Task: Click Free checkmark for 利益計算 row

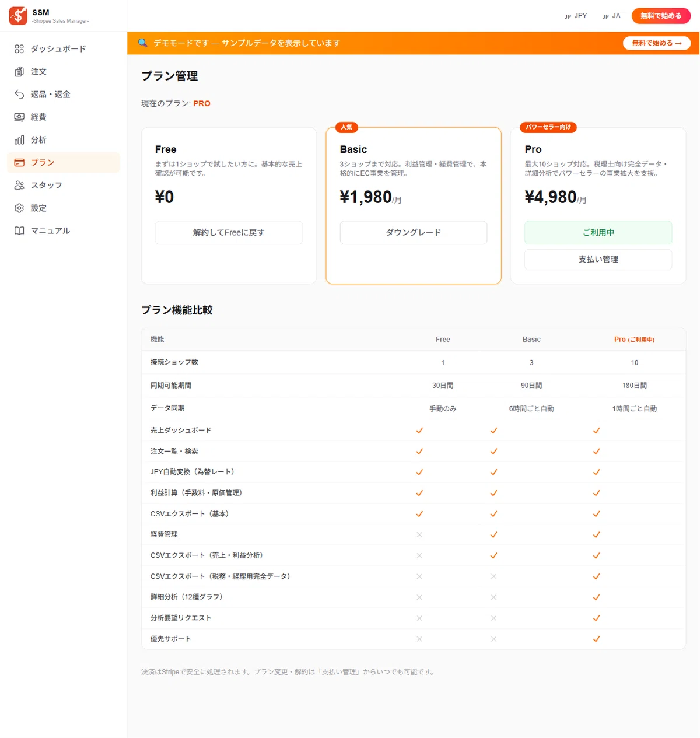Action: [x=419, y=494]
